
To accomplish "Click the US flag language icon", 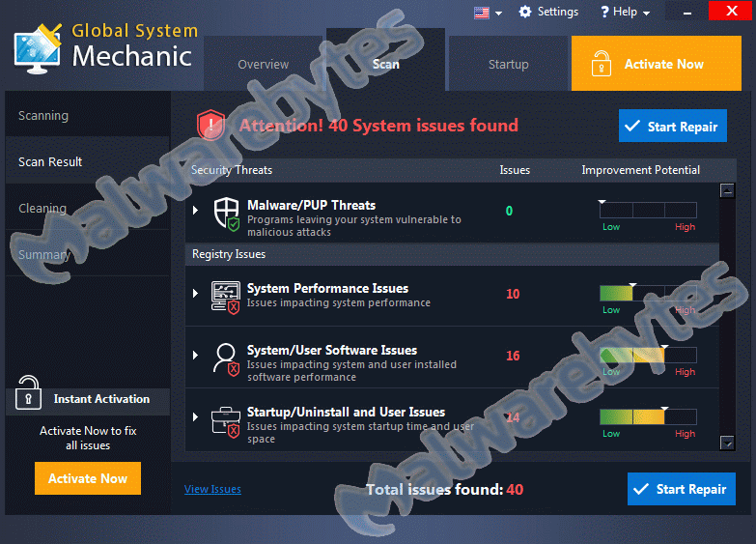I will [482, 13].
